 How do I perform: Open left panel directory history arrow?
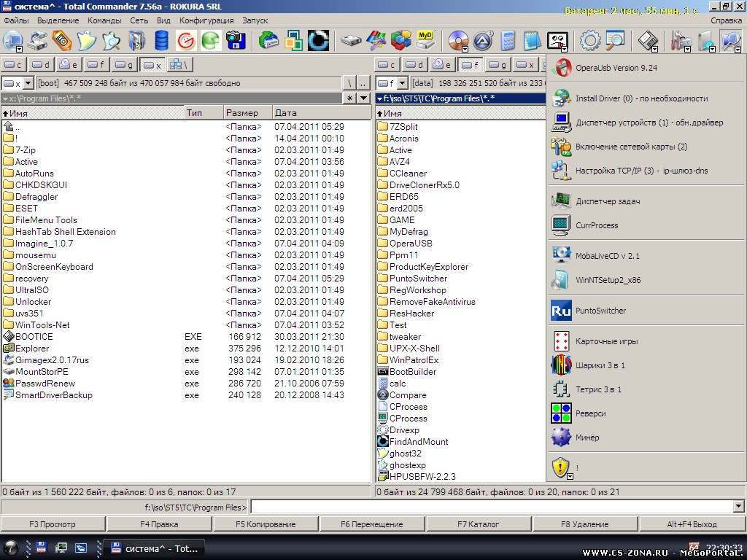[364, 98]
